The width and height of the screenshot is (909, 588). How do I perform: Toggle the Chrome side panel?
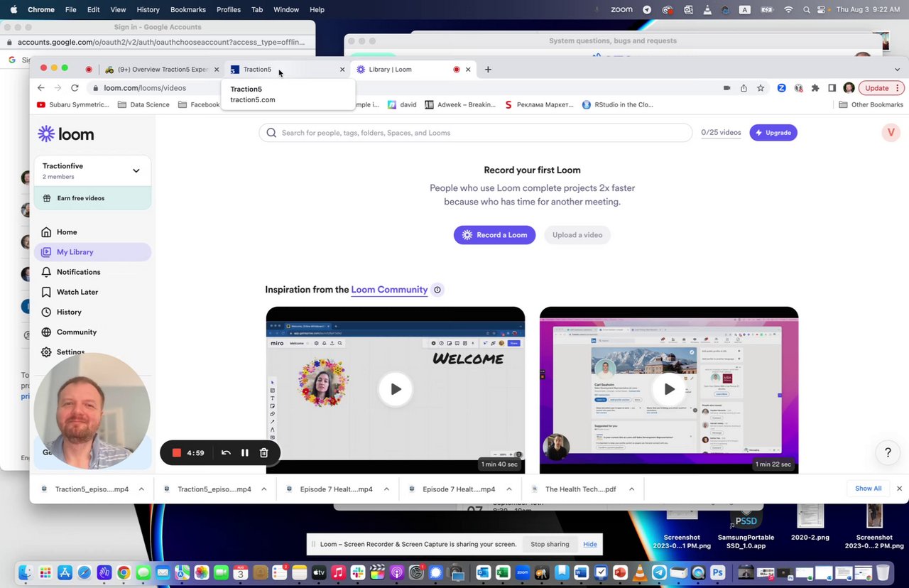click(832, 88)
